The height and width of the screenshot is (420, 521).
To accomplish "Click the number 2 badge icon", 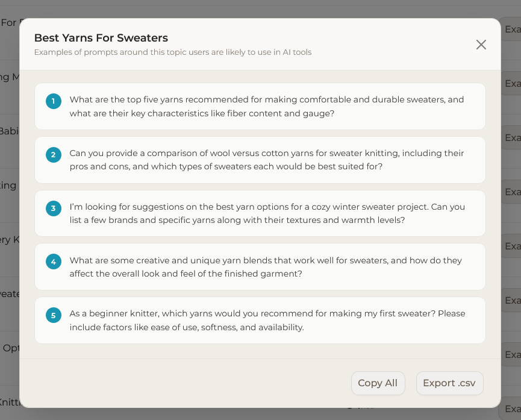I will pos(54,155).
